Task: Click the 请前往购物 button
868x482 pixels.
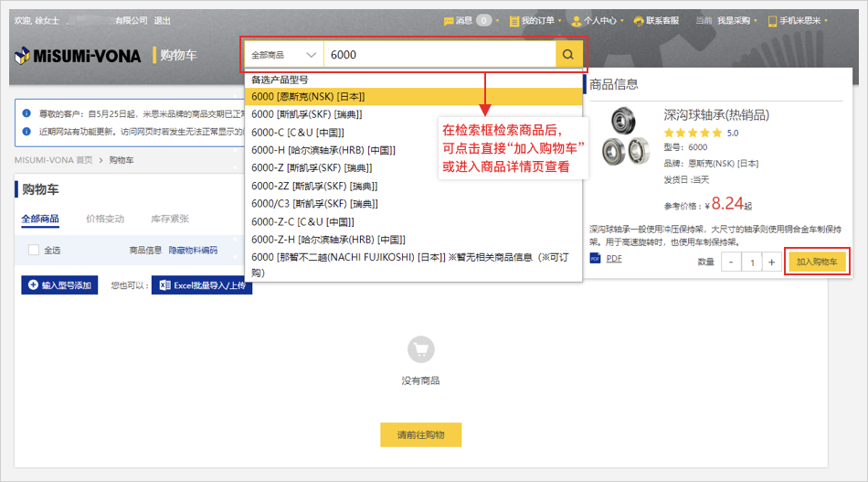Action: tap(420, 435)
